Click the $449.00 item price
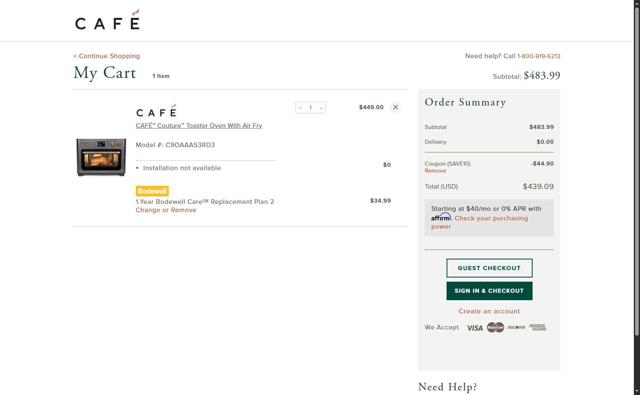Image resolution: width=640 pixels, height=395 pixels. (371, 107)
